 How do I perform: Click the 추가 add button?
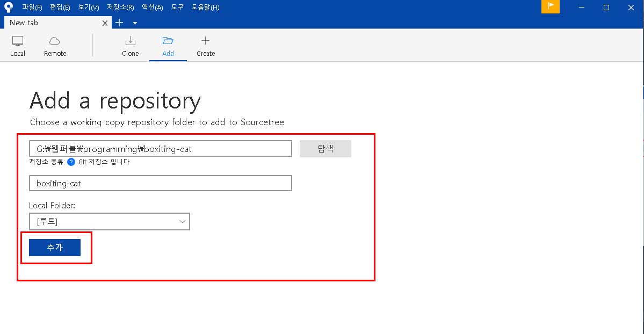point(55,248)
